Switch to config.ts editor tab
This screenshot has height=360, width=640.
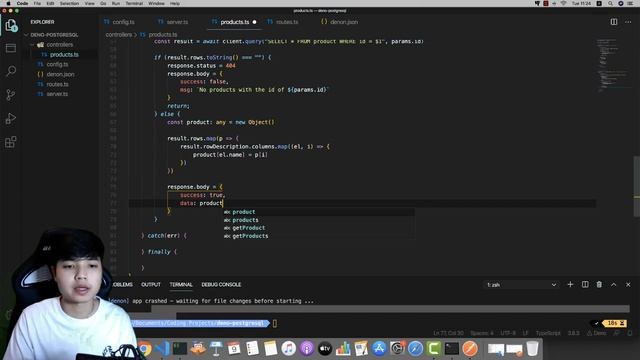(x=123, y=22)
